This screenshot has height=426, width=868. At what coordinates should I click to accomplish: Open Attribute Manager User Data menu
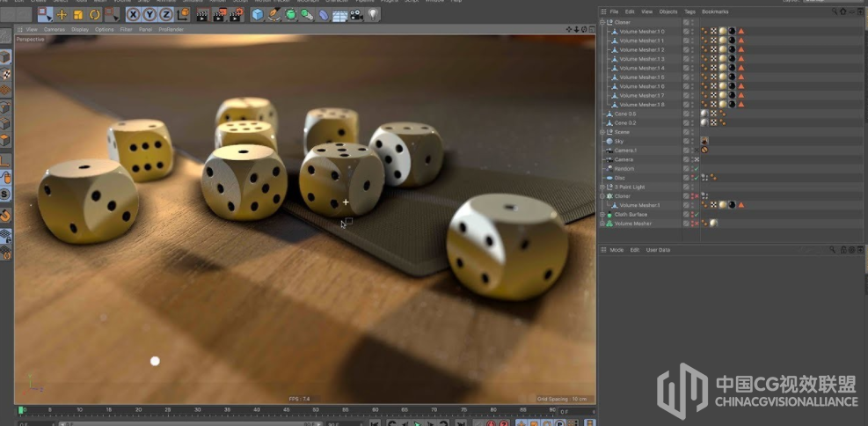tap(658, 250)
